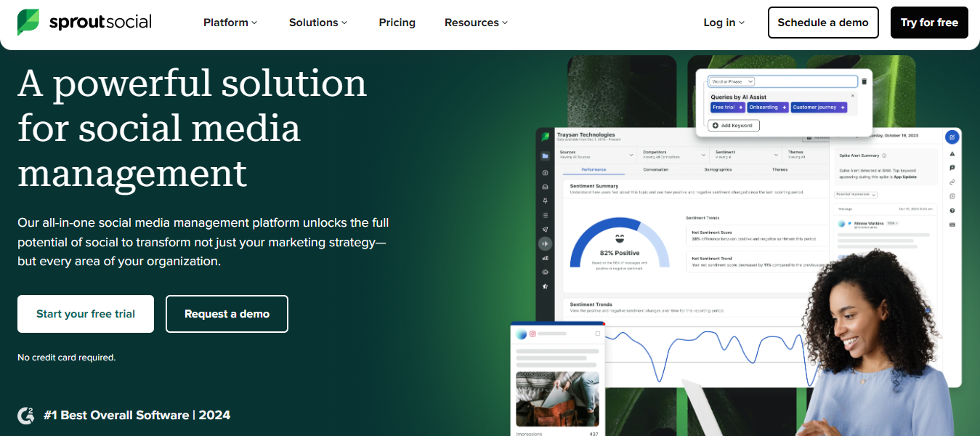Click the alert triangle icon

tap(952, 154)
